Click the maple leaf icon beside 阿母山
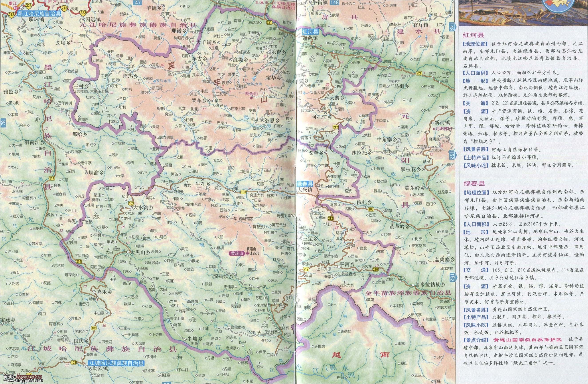The image size is (588, 384). pyautogui.click(x=252, y=98)
